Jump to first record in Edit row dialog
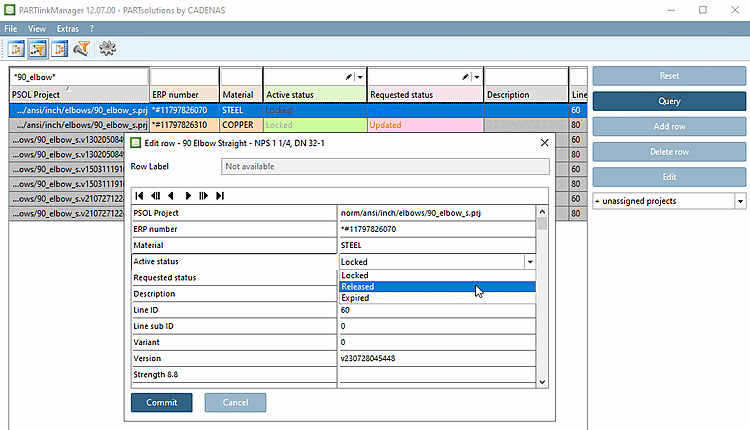This screenshot has height=430, width=750. [140, 195]
